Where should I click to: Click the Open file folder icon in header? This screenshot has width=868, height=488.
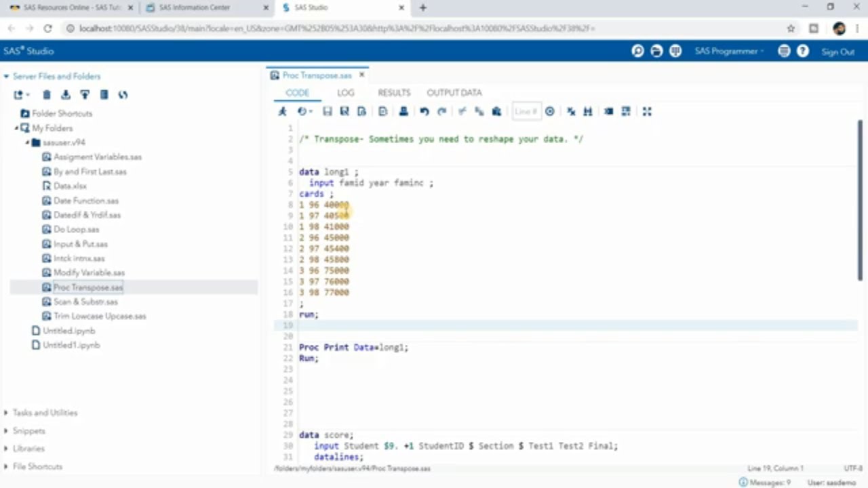[656, 52]
